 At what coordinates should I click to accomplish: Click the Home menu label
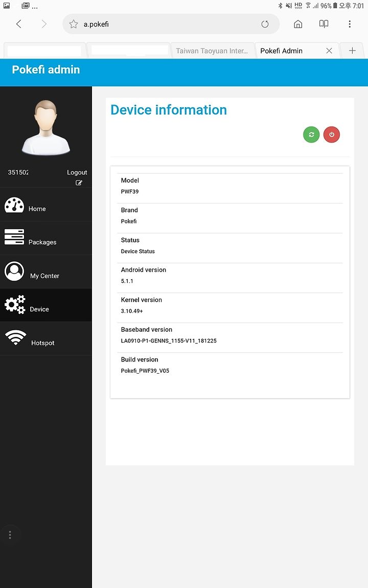pos(37,209)
